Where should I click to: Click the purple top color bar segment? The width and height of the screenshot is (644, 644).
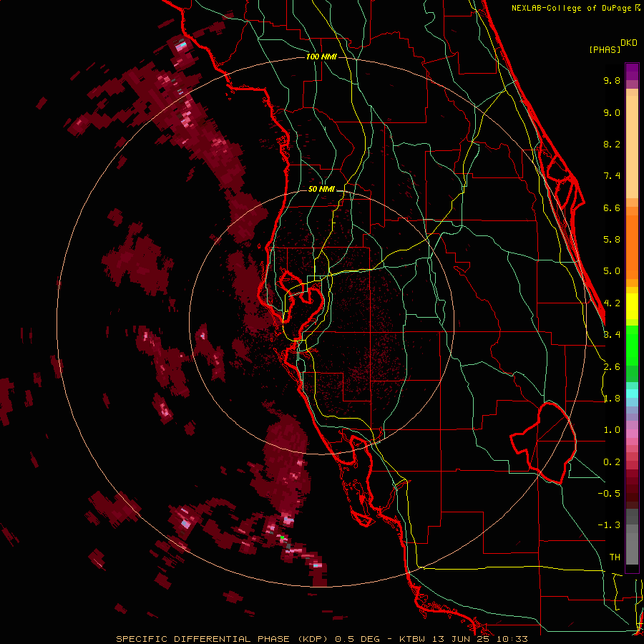[632, 72]
